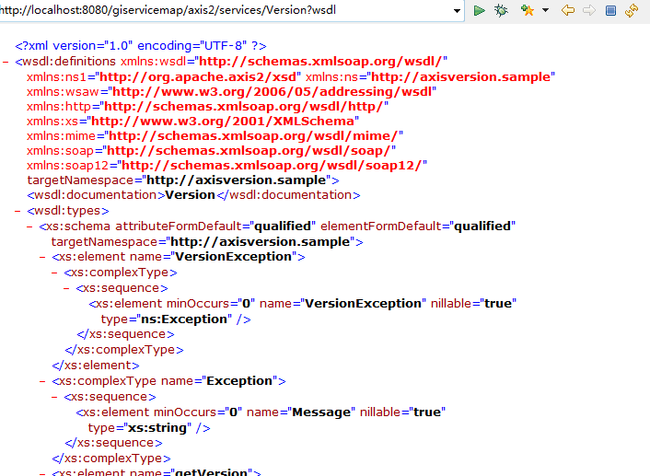Collapse xs:sequence under VersionException complexType
The height and width of the screenshot is (476, 650).
[x=66, y=289]
